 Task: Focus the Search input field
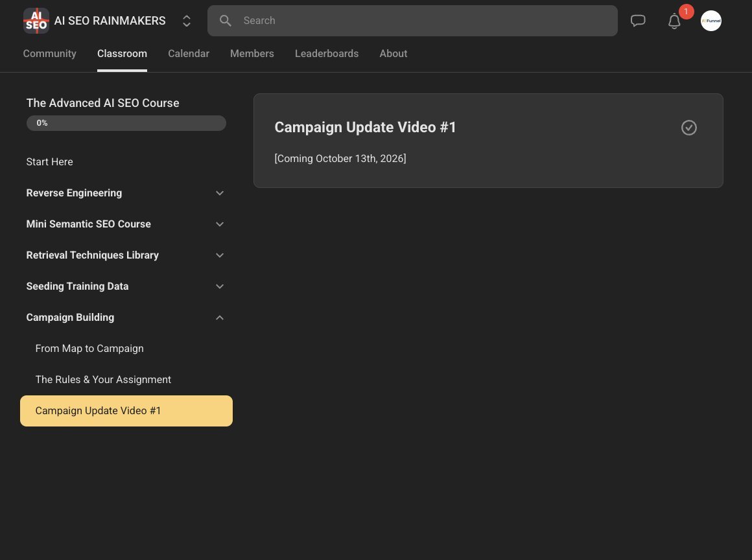click(x=412, y=21)
